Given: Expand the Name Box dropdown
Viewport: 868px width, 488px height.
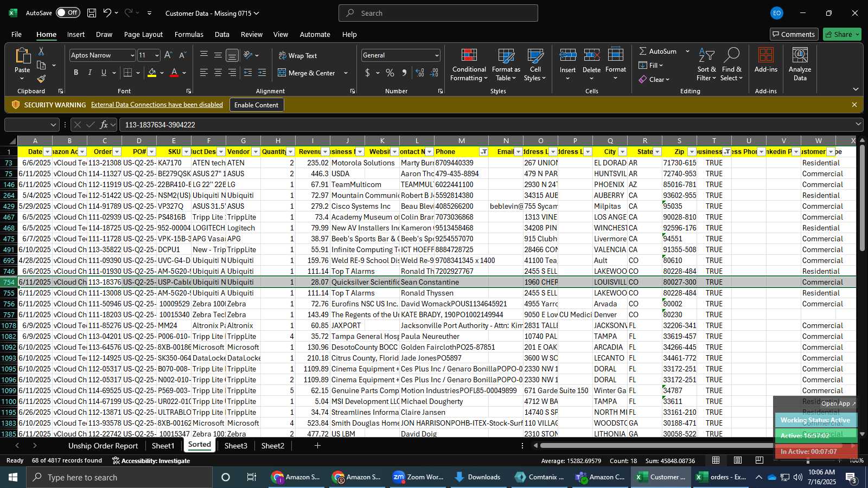Looking at the screenshot, I should click(x=53, y=125).
